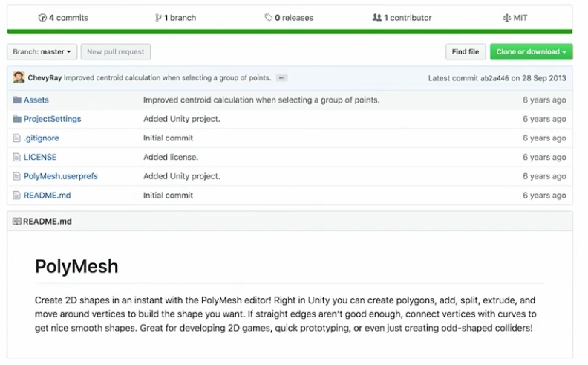Expand commit message ellipsis button
Screen dimensions: 588x365
(281, 78)
